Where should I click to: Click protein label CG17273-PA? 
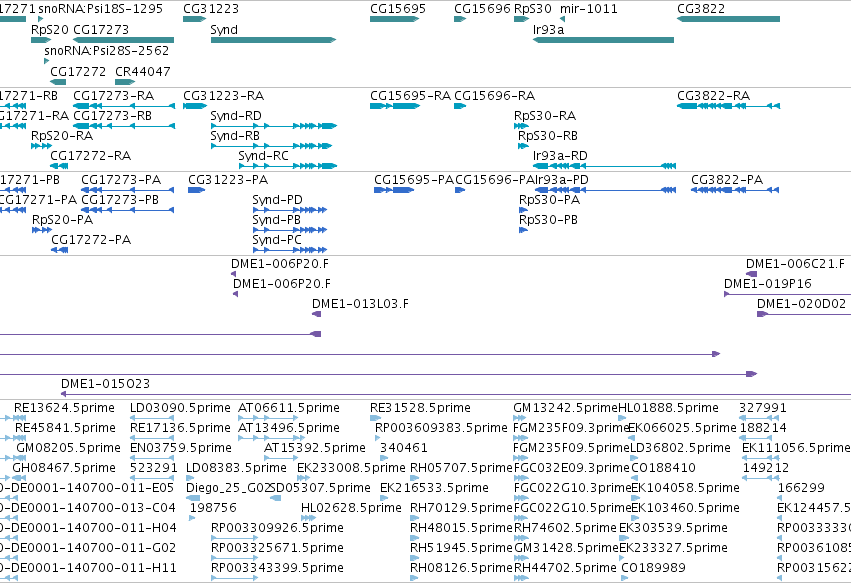[121, 180]
